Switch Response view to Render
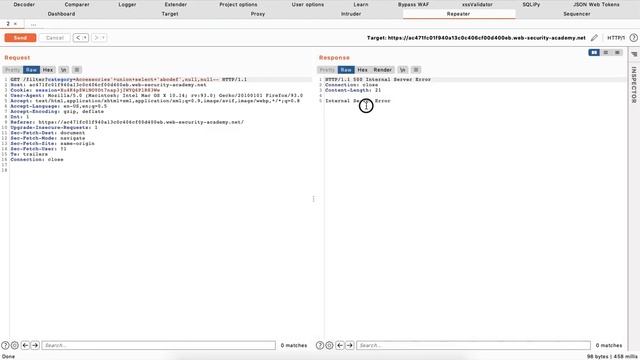Viewport: 640px width, 360px height. click(x=383, y=70)
